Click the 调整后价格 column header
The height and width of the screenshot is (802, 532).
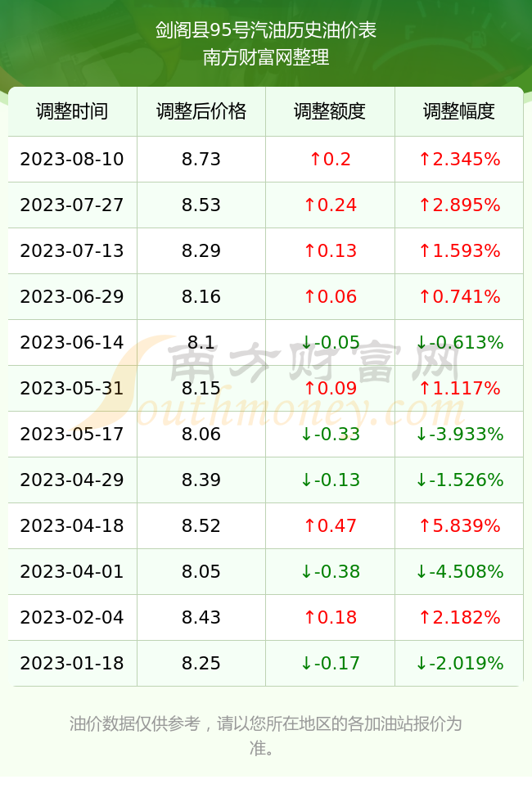click(201, 111)
